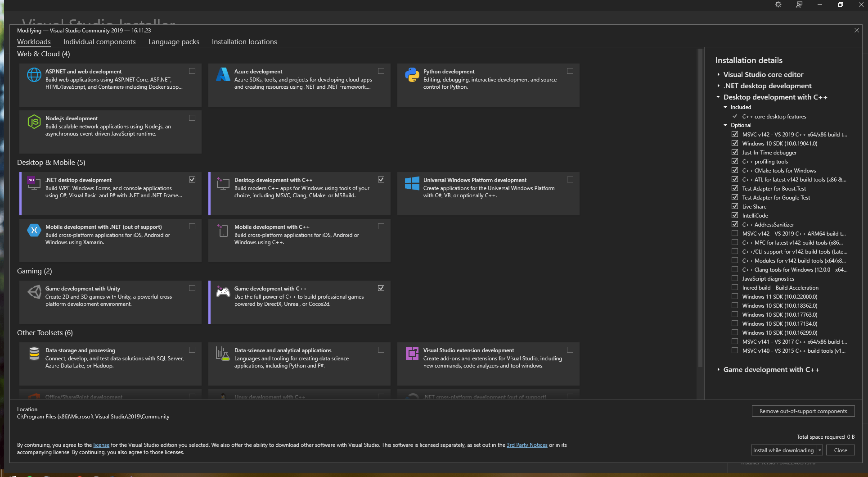Collapse the Included section
Viewport: 868px width, 477px height.
click(725, 107)
